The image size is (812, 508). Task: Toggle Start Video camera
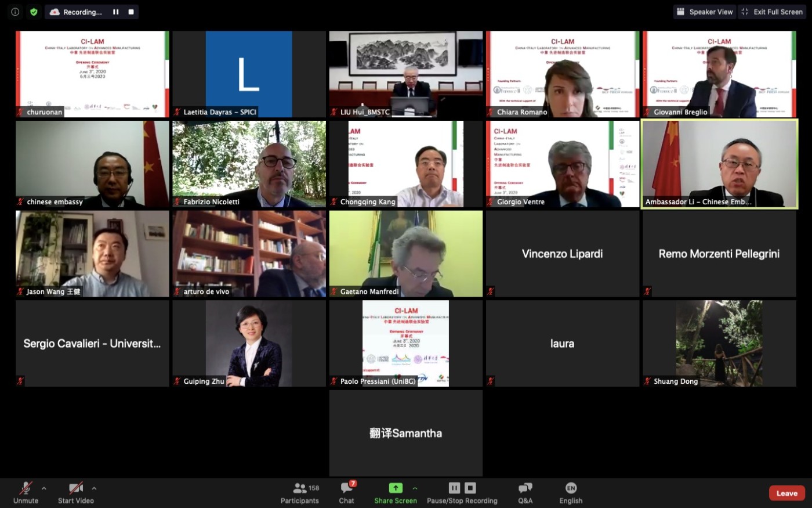coord(75,493)
